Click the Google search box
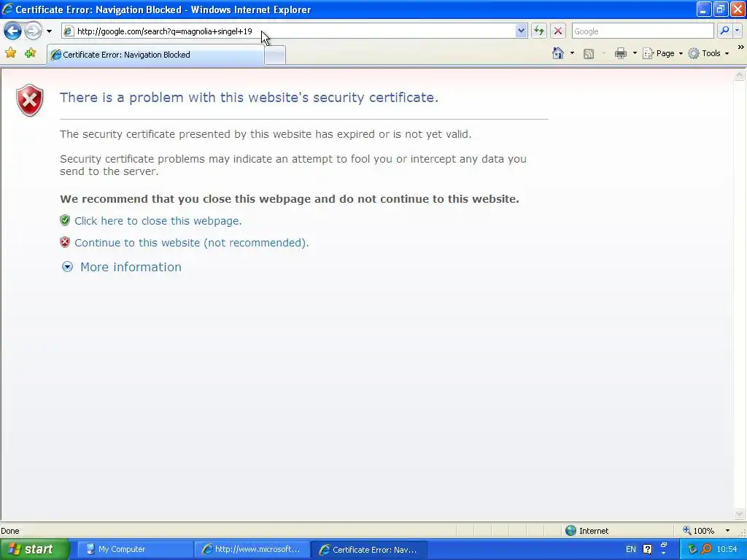 tap(642, 31)
